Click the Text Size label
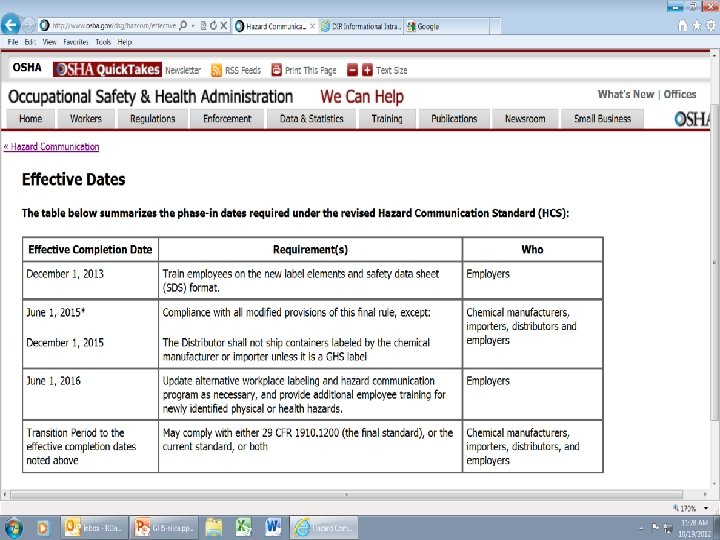720x540 pixels. (391, 70)
